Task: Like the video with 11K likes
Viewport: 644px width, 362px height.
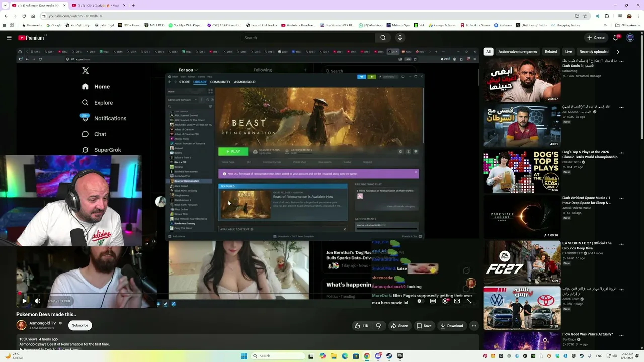Action: coord(362,326)
